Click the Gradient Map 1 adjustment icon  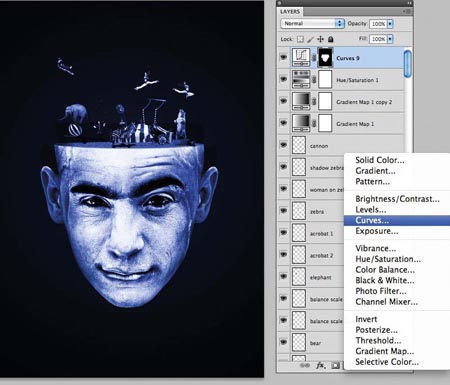[x=301, y=124]
